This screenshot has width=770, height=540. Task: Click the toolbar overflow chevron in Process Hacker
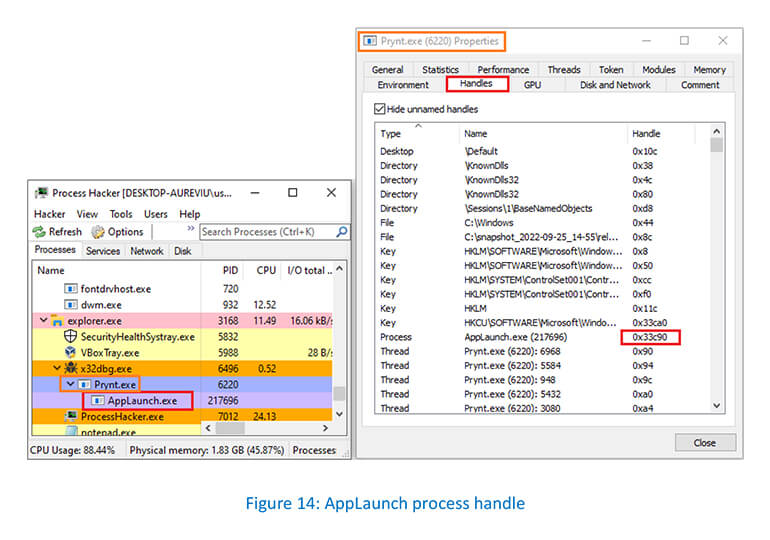click(191, 228)
